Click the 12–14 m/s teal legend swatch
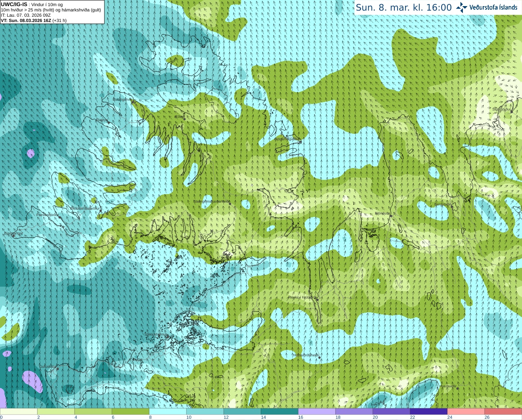 point(243,411)
